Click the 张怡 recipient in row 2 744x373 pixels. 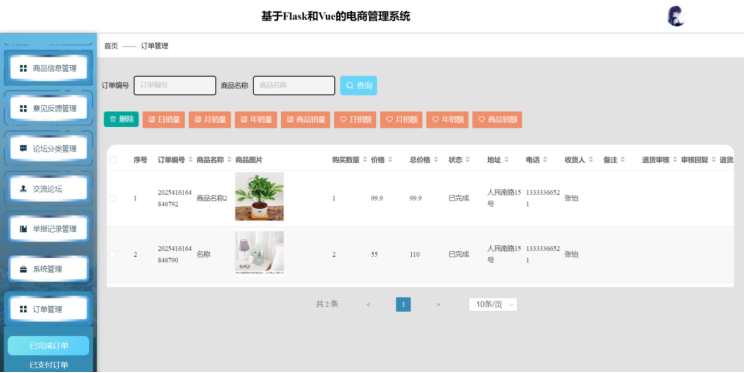coord(571,254)
